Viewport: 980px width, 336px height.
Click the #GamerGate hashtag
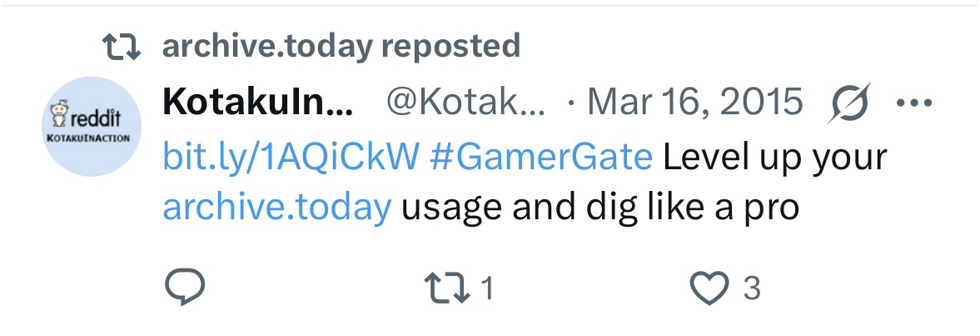[542, 158]
